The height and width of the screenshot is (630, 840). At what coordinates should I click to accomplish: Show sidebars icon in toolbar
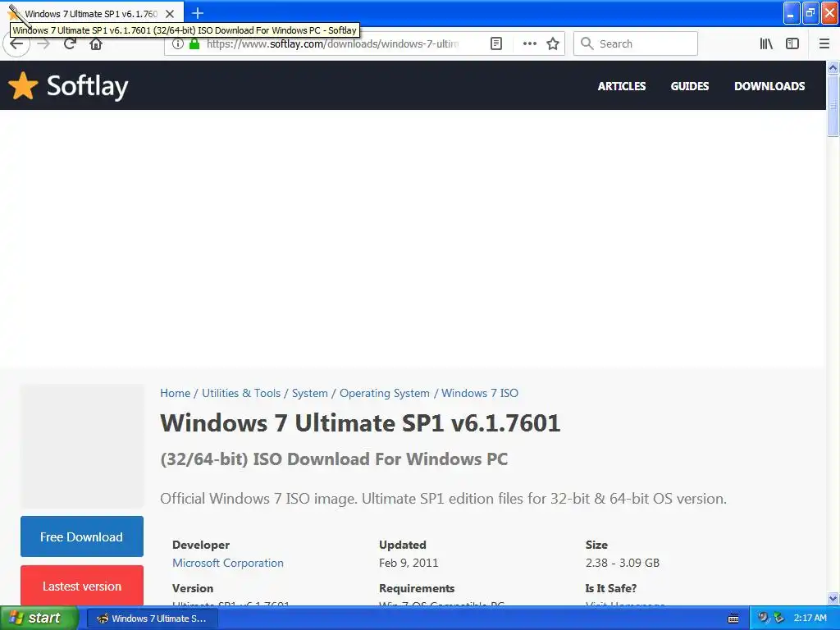click(x=792, y=44)
